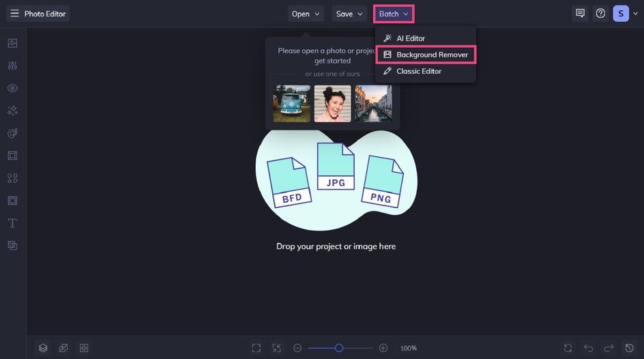The height and width of the screenshot is (359, 644).
Task: Open the Artsy palette icon
Action: (12, 133)
